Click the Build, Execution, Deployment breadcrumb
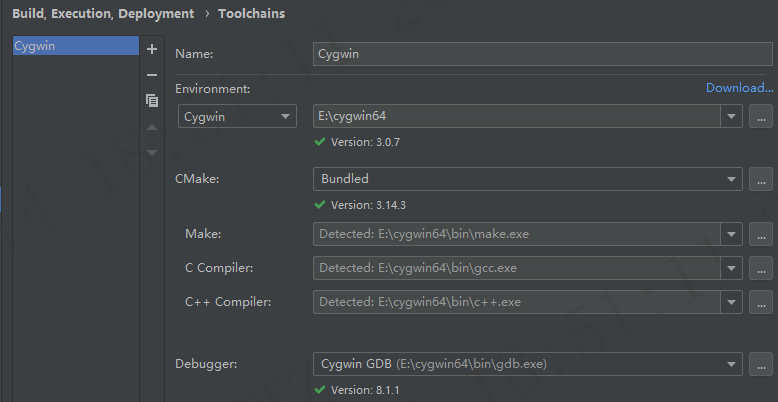 (x=103, y=14)
